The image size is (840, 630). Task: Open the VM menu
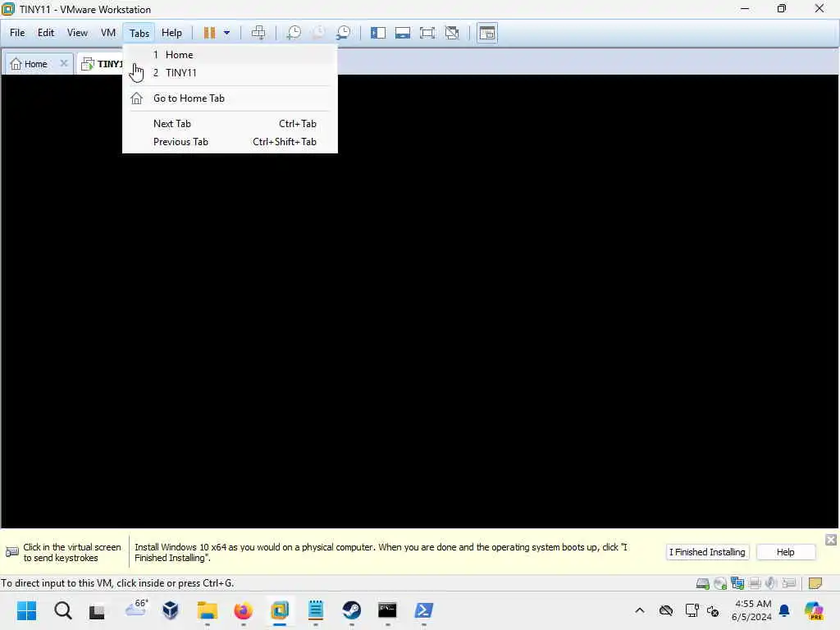point(108,33)
